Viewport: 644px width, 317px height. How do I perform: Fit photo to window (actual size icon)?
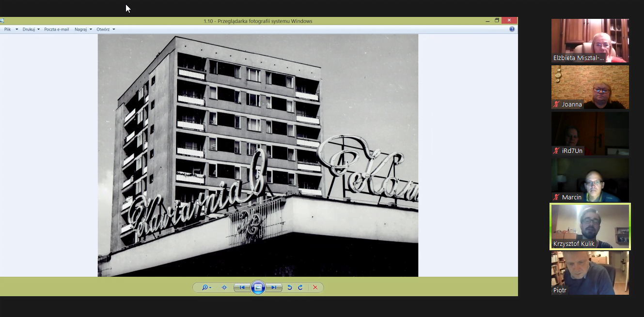(x=224, y=287)
